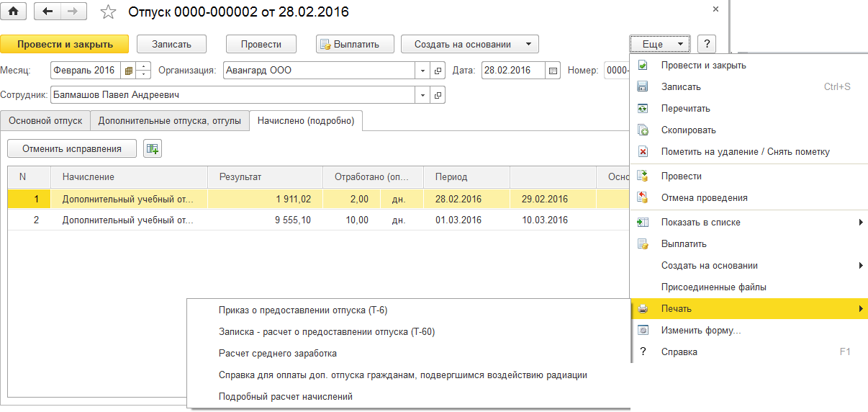Close the document with the X button
This screenshot has height=412, width=868.
(x=715, y=9)
